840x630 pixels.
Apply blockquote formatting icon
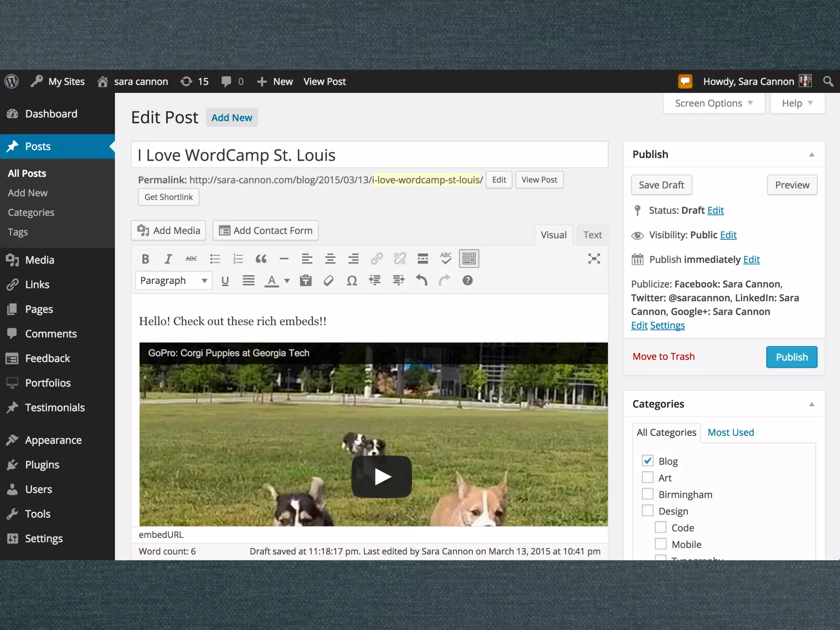(261, 259)
